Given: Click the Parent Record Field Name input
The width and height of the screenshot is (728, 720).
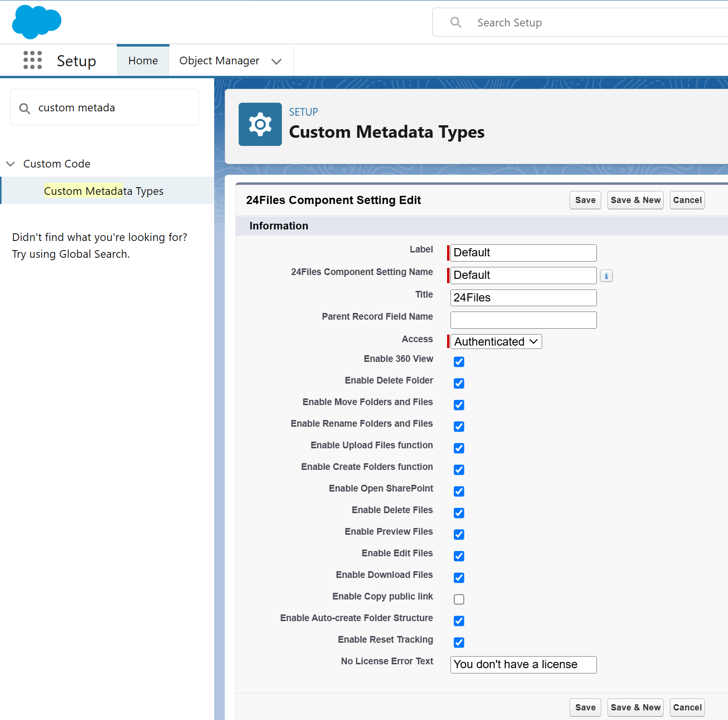Looking at the screenshot, I should (523, 320).
